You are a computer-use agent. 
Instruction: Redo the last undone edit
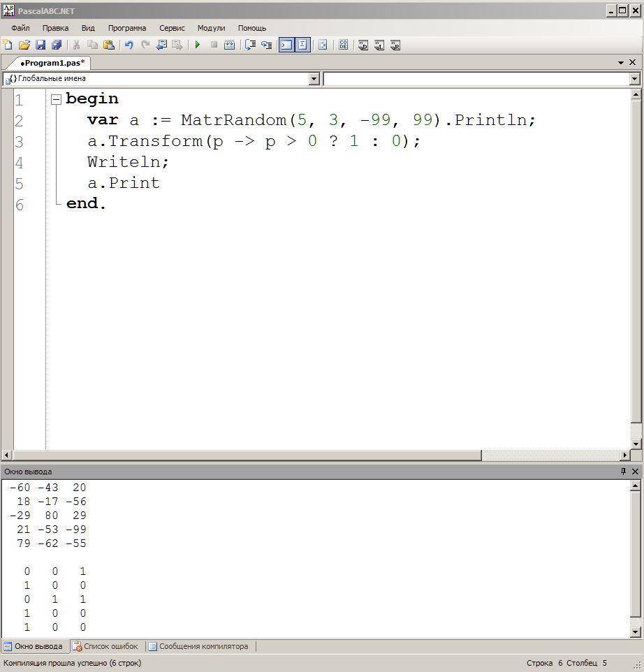(x=145, y=45)
